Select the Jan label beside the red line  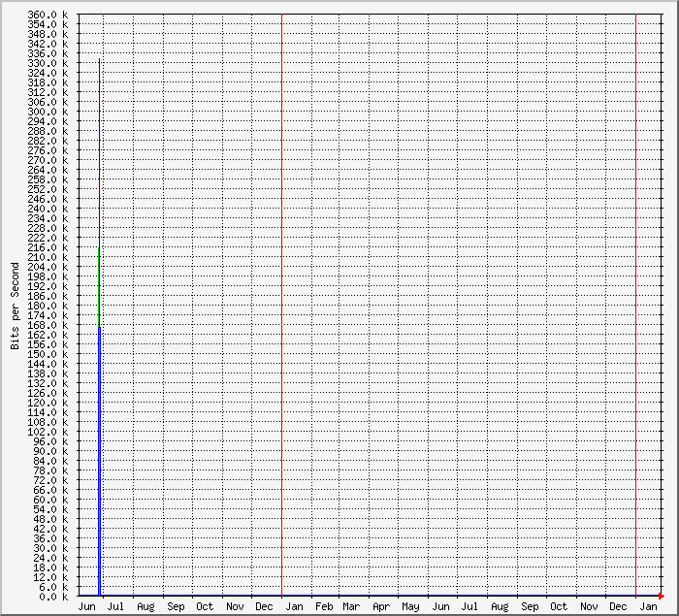coord(294,606)
